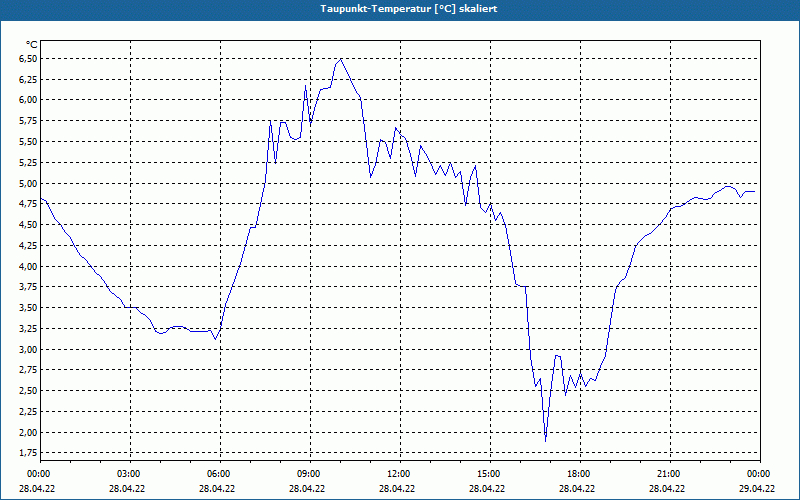The height and width of the screenshot is (500, 800).
Task: Click the chart title 'Taupunkt-Temperatur [°C] skaliert'
Action: (409, 9)
